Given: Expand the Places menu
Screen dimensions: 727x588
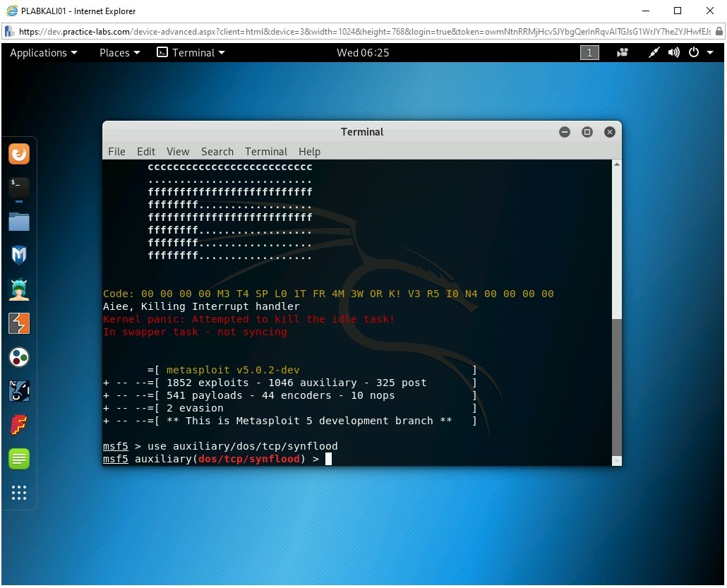Looking at the screenshot, I should (x=119, y=53).
